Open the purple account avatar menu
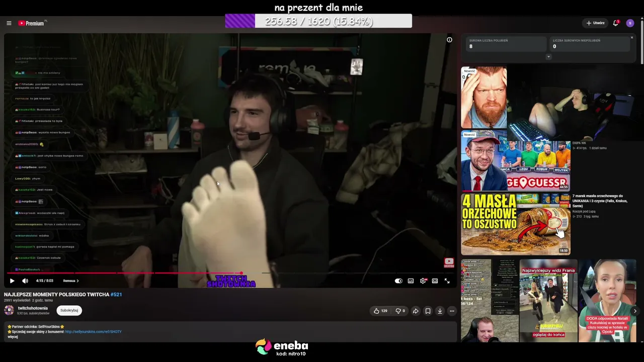644x362 pixels. [x=630, y=23]
